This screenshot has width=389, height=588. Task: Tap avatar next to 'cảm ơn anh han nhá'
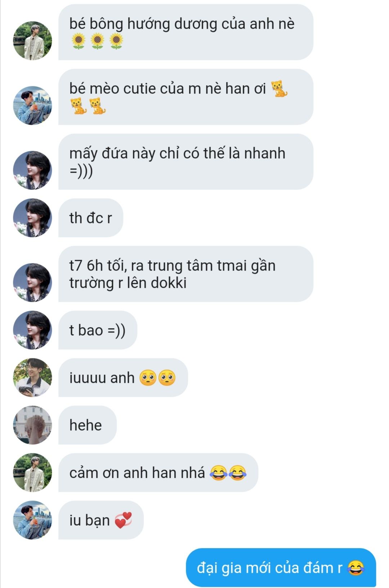tap(32, 472)
